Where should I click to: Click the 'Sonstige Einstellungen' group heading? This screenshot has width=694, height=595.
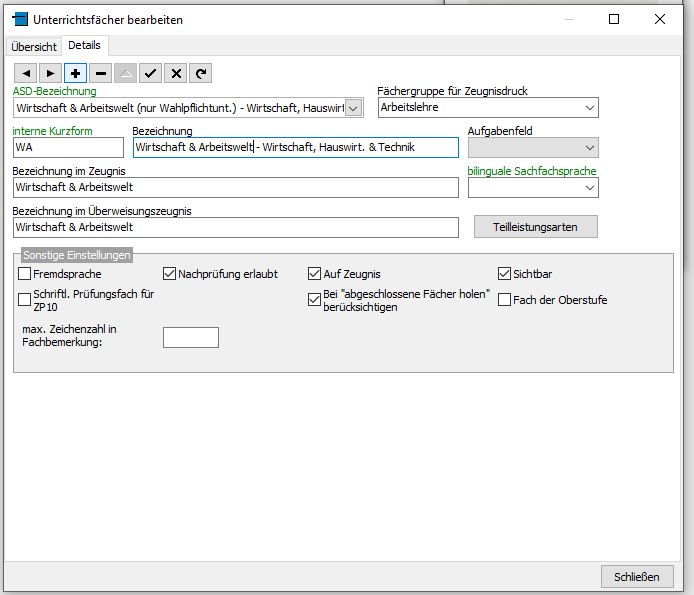tap(77, 255)
